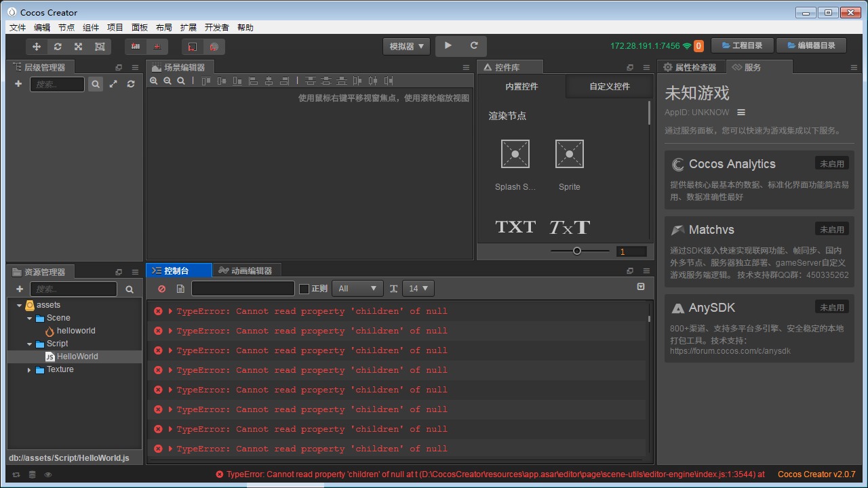Select the Scale transform tool
The width and height of the screenshot is (868, 488).
click(79, 46)
